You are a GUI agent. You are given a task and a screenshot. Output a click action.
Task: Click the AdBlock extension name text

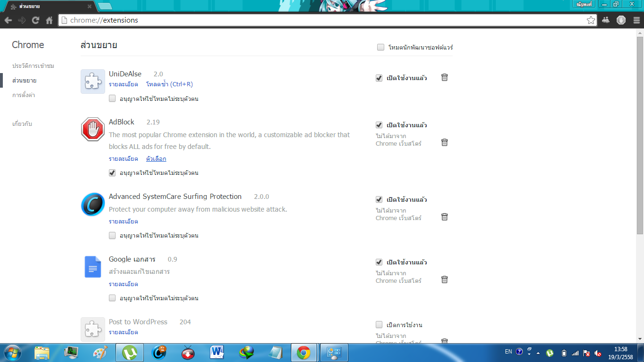click(x=122, y=122)
